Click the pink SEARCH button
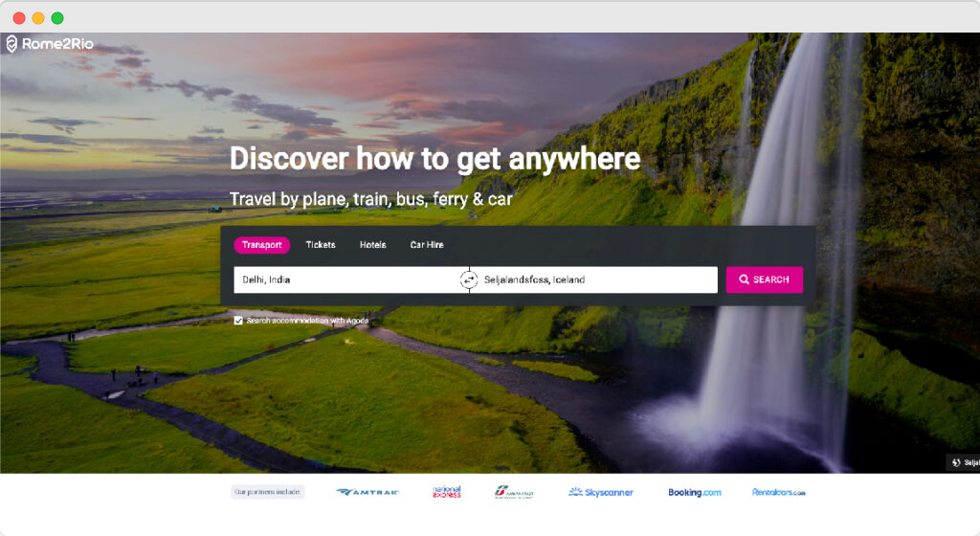Image resolution: width=980 pixels, height=536 pixels. [765, 279]
